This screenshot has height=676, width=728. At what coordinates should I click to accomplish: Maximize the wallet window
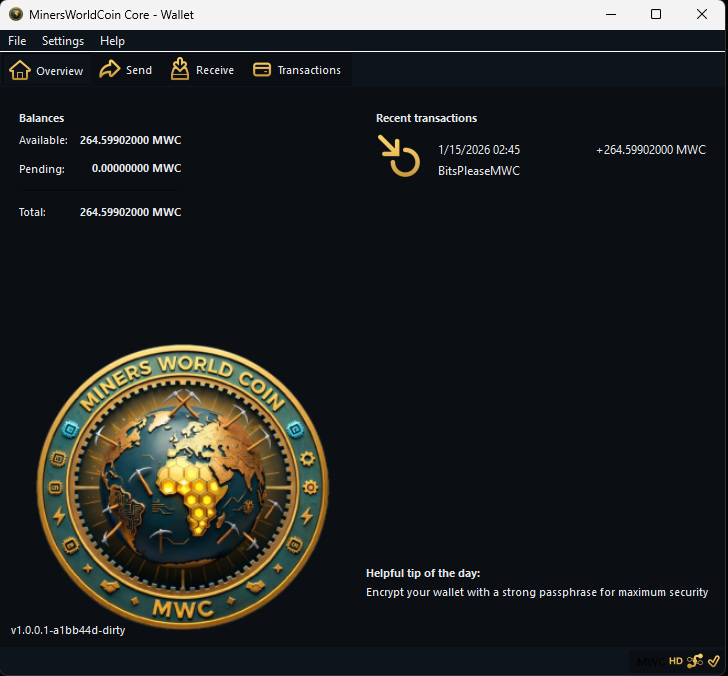pos(656,14)
